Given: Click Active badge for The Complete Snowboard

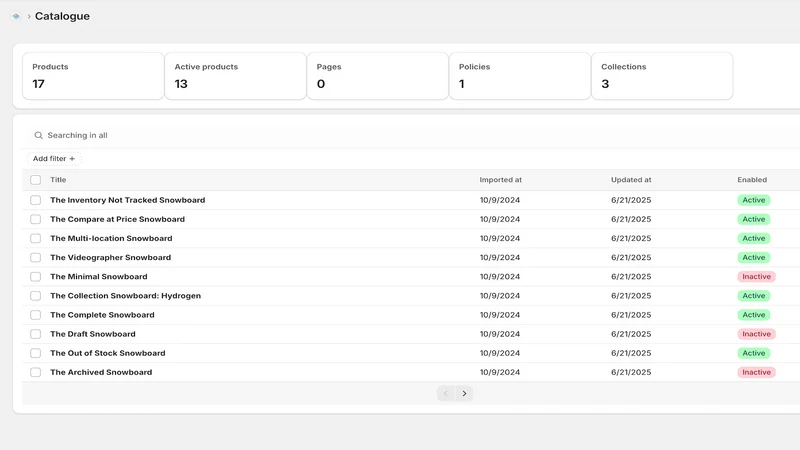Looking at the screenshot, I should [754, 315].
